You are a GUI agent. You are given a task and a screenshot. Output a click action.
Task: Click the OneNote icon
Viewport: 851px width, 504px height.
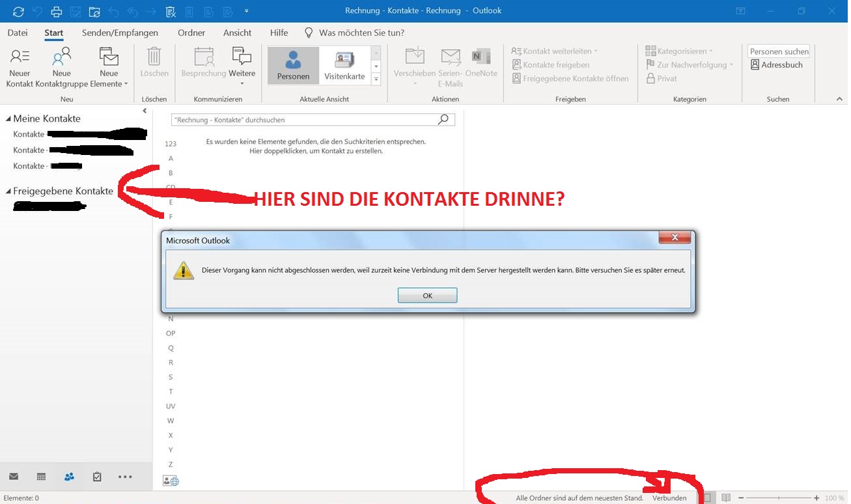tap(481, 56)
